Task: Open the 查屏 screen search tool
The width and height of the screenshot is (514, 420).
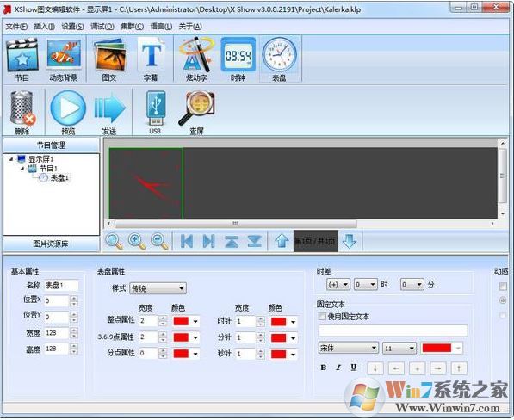Action: (x=196, y=113)
